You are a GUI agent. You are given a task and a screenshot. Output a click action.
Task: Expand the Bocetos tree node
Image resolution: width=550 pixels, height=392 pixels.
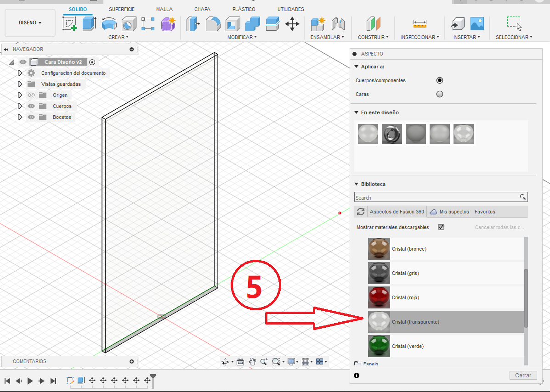pos(20,117)
